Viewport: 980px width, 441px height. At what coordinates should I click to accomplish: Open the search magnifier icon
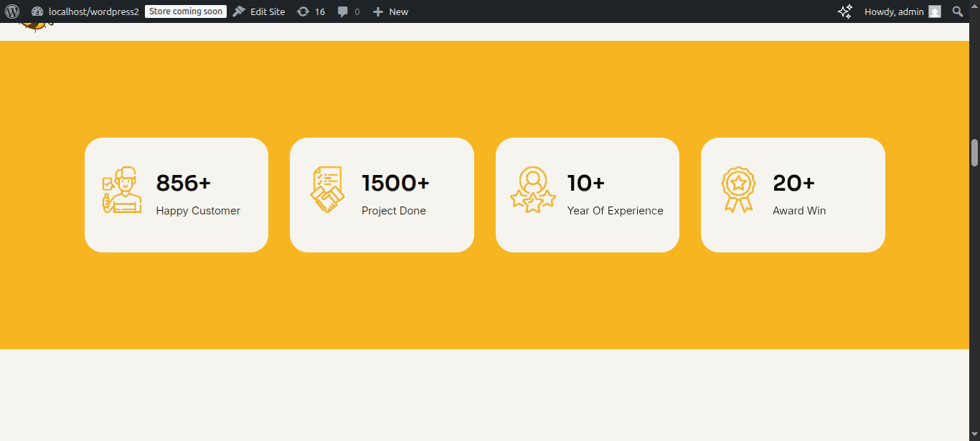tap(957, 11)
